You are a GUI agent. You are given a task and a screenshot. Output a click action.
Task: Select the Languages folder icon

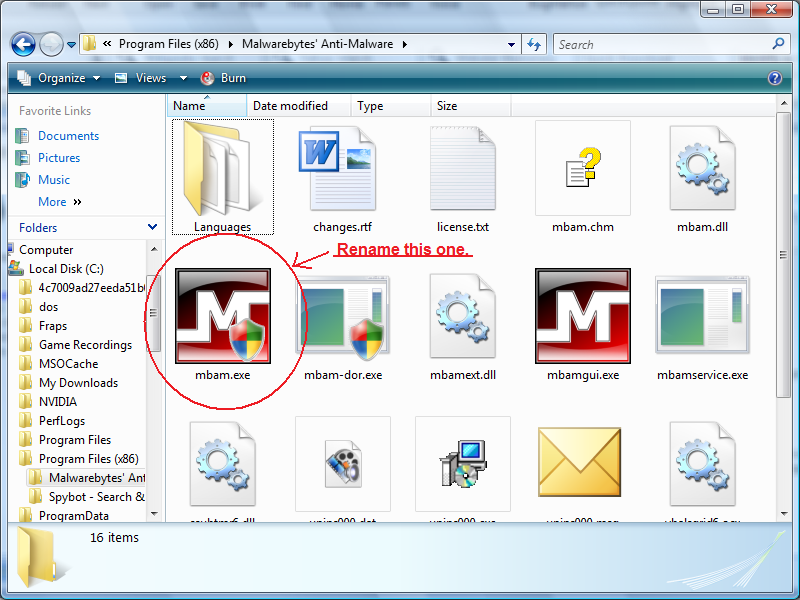pos(222,170)
